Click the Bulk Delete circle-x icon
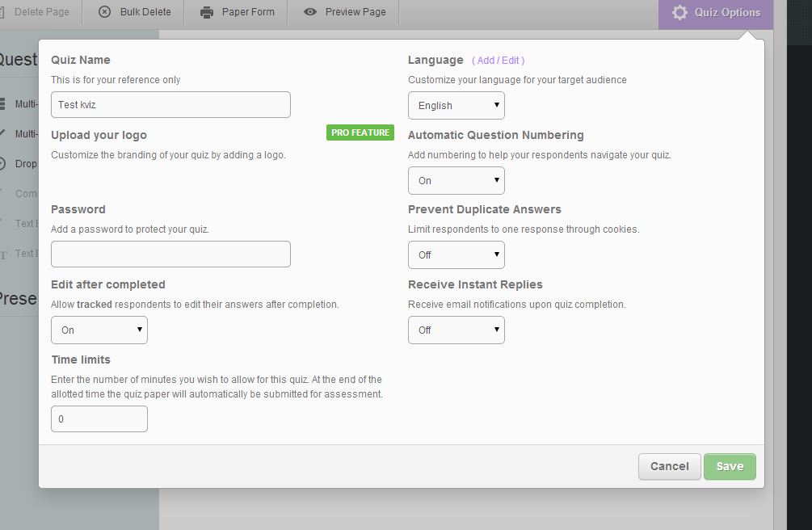Viewport: 812px width, 530px height. (x=105, y=12)
